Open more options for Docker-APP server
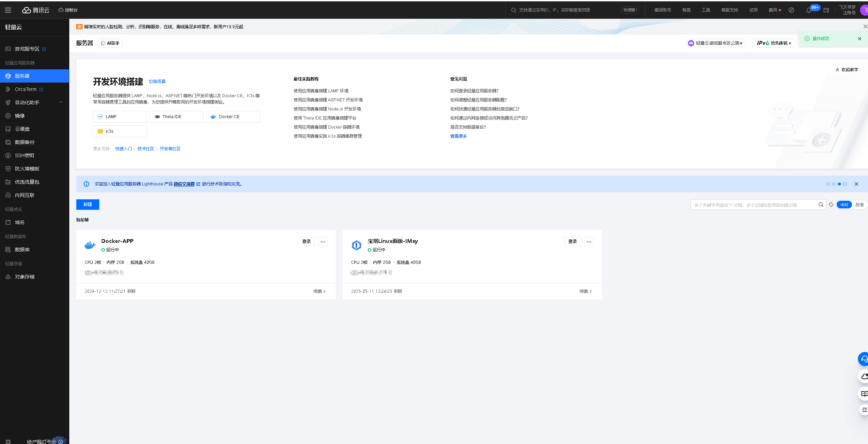868x444 pixels. 323,242
